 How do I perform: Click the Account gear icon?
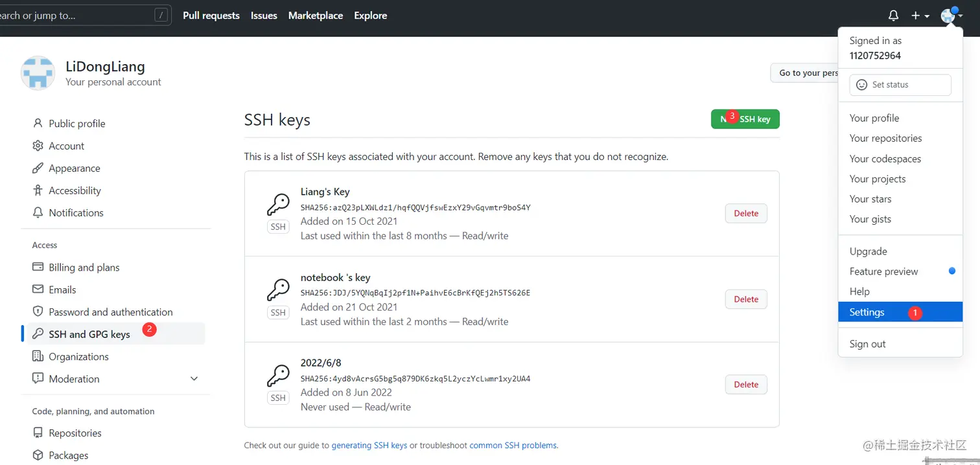(38, 146)
